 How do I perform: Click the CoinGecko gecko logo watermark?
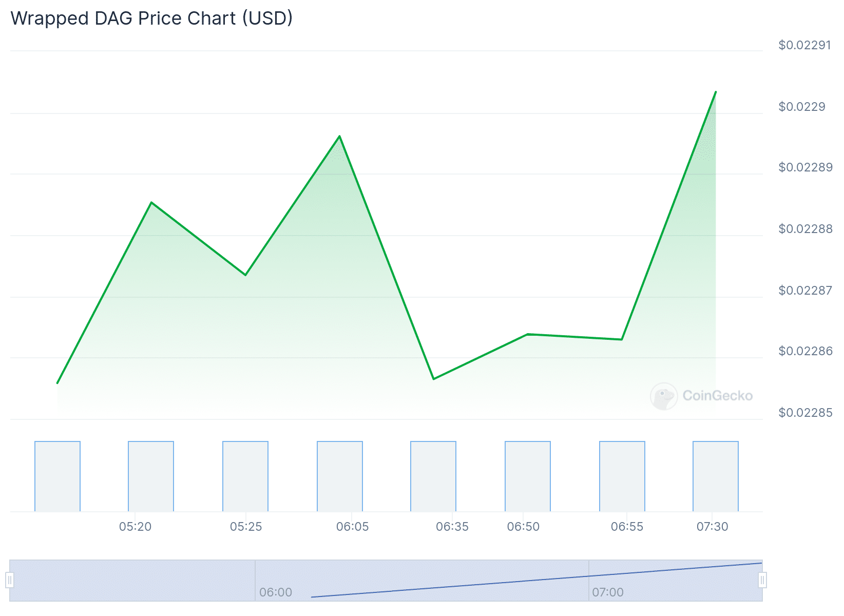pyautogui.click(x=664, y=396)
